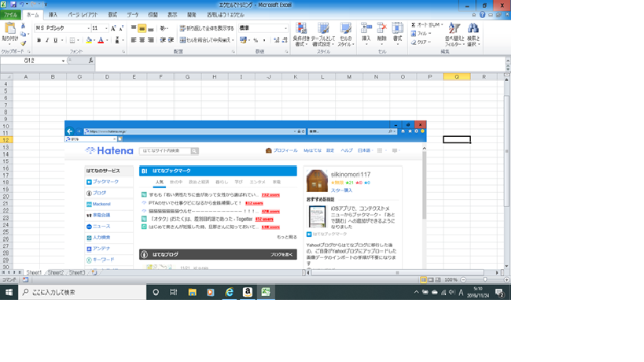Screen dimensions: 644x362
Task: Click the insert new worksheet tab icon
Action: (x=94, y=272)
